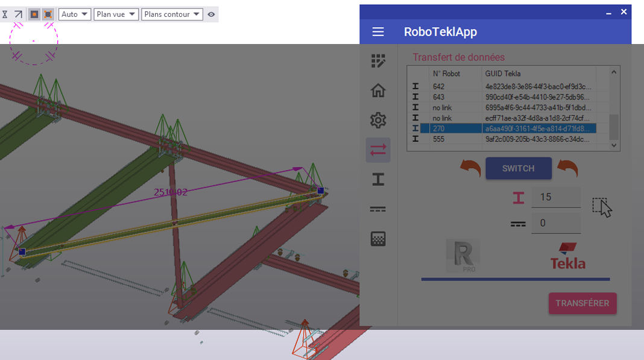Click the 2510.02 dimension label in model

coord(171,192)
